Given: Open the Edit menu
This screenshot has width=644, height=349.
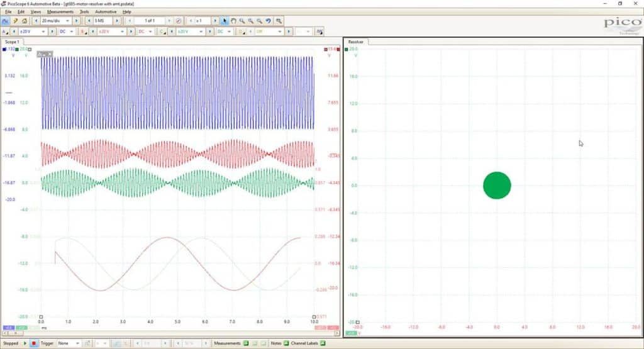Looking at the screenshot, I should click(x=21, y=12).
